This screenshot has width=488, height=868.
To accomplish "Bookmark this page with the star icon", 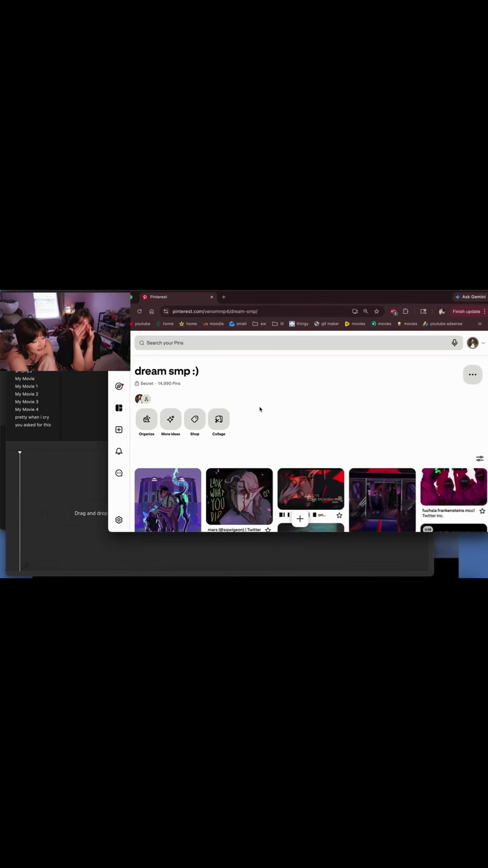I will tap(377, 311).
